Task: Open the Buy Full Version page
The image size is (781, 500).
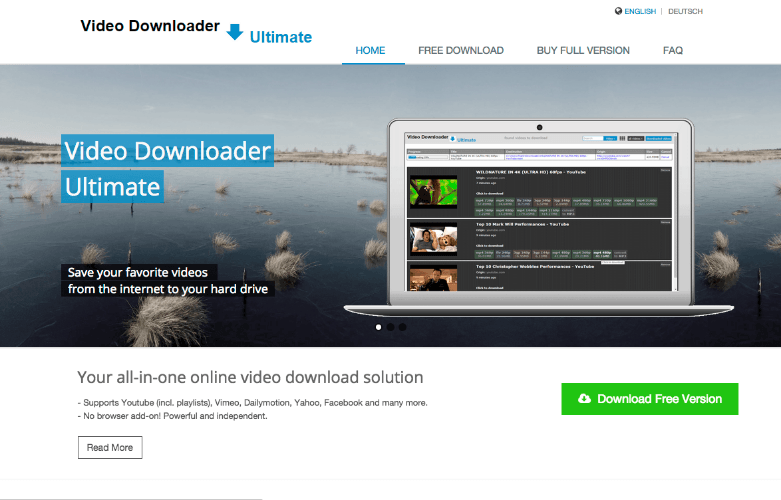Action: [x=583, y=50]
